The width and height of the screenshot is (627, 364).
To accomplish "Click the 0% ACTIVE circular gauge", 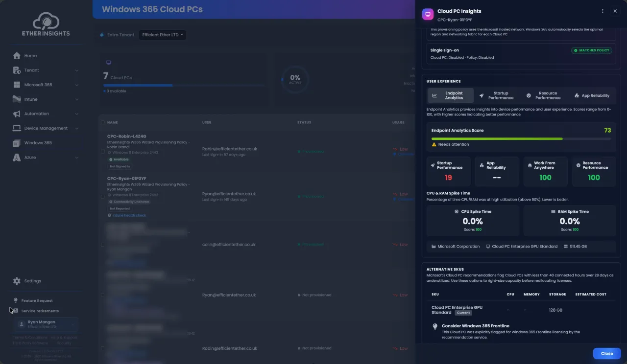I will (295, 79).
